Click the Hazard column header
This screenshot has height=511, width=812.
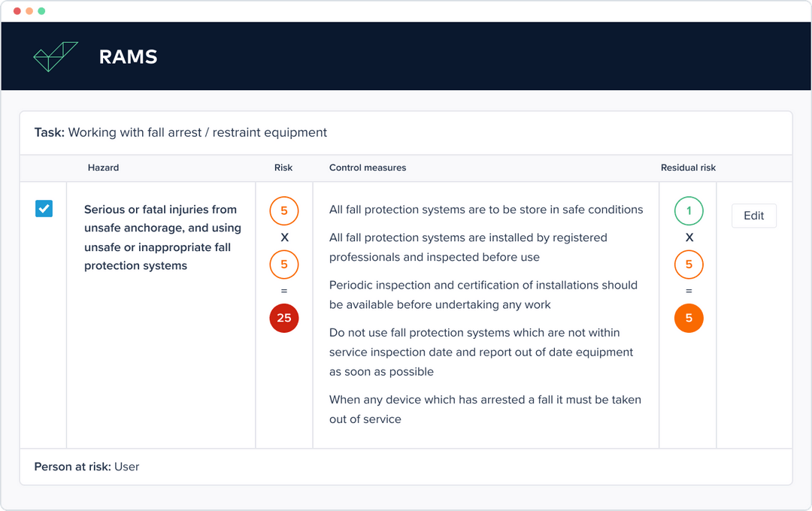[x=103, y=168]
